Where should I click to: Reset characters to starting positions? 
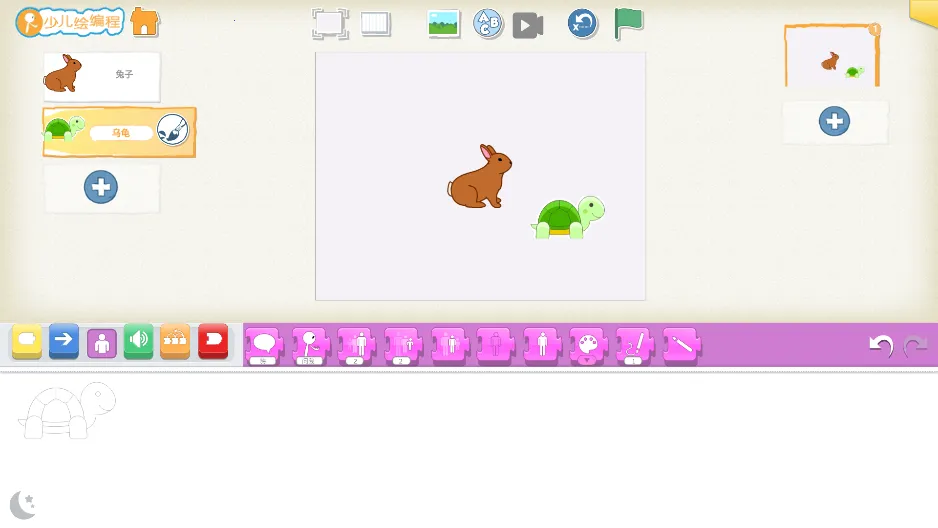[582, 24]
